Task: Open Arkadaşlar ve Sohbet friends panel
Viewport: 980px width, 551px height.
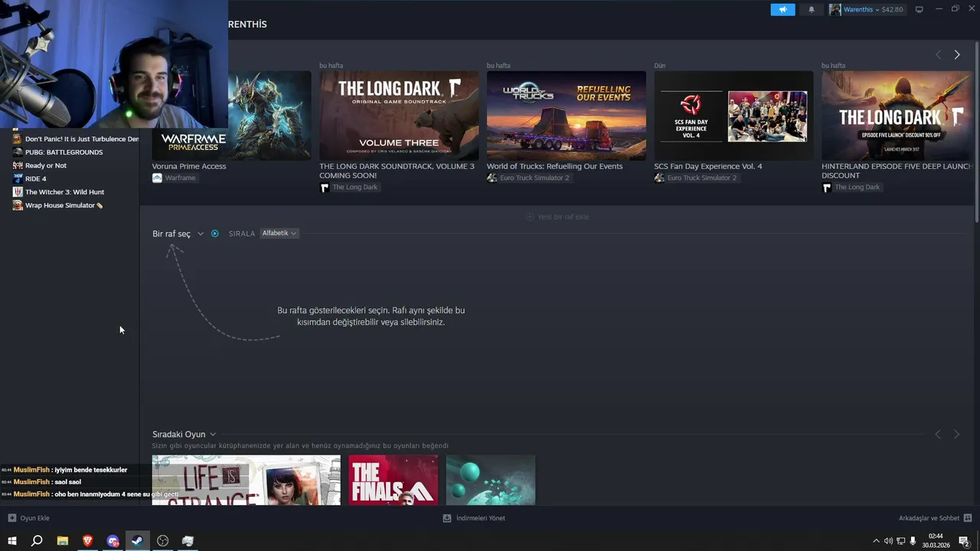Action: pos(935,518)
